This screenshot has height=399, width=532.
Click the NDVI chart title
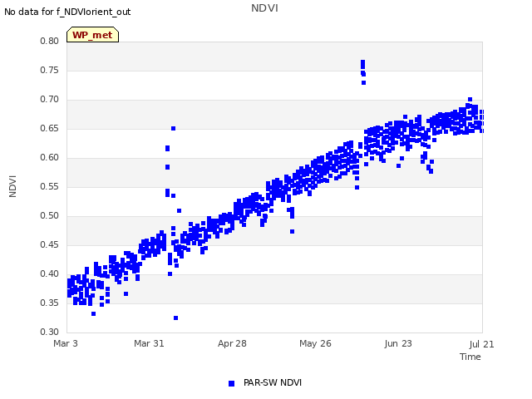(264, 8)
